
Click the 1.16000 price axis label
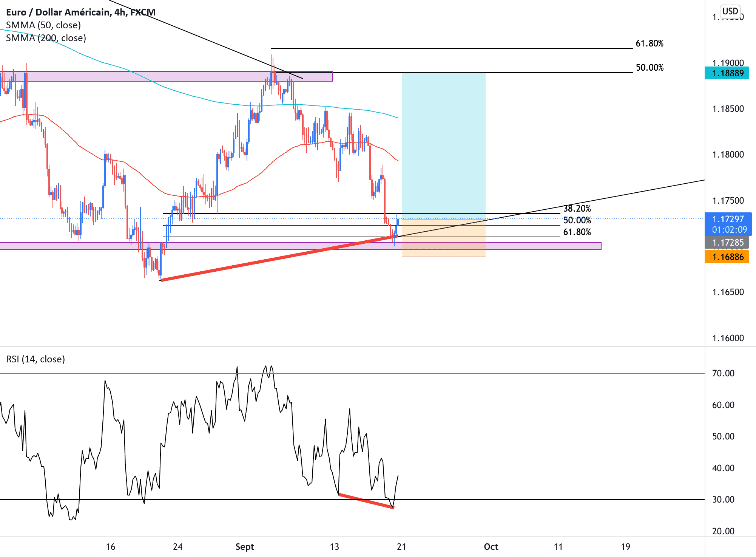(728, 338)
